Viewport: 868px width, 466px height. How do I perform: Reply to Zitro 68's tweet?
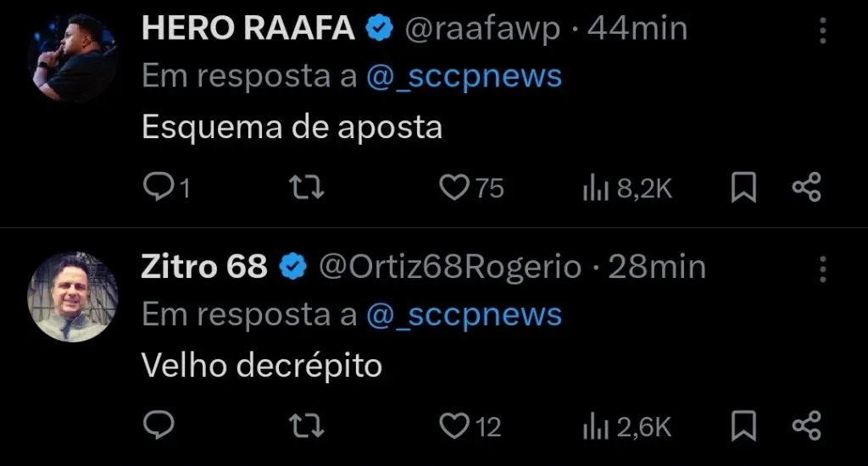[x=158, y=426]
